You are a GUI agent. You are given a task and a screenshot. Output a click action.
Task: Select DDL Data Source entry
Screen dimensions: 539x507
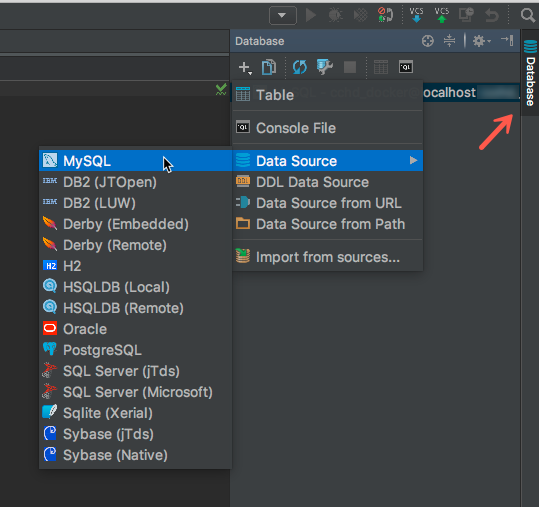(x=328, y=182)
